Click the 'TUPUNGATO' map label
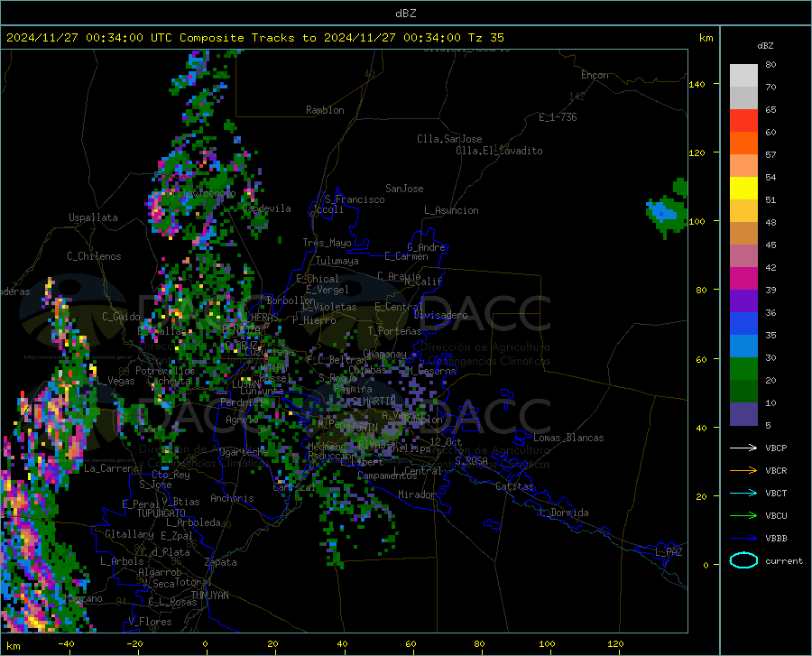 pos(161,513)
